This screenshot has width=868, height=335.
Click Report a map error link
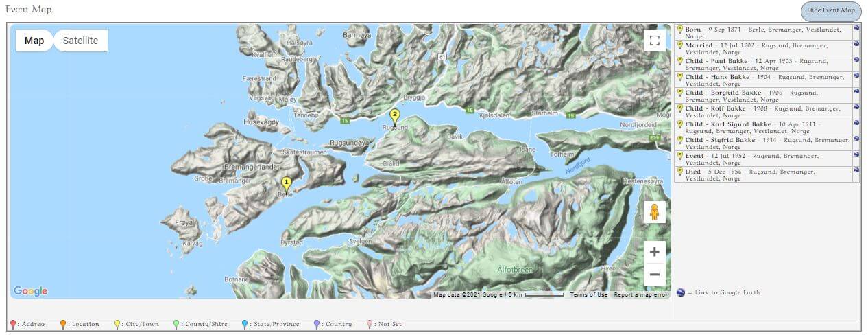[x=640, y=294]
